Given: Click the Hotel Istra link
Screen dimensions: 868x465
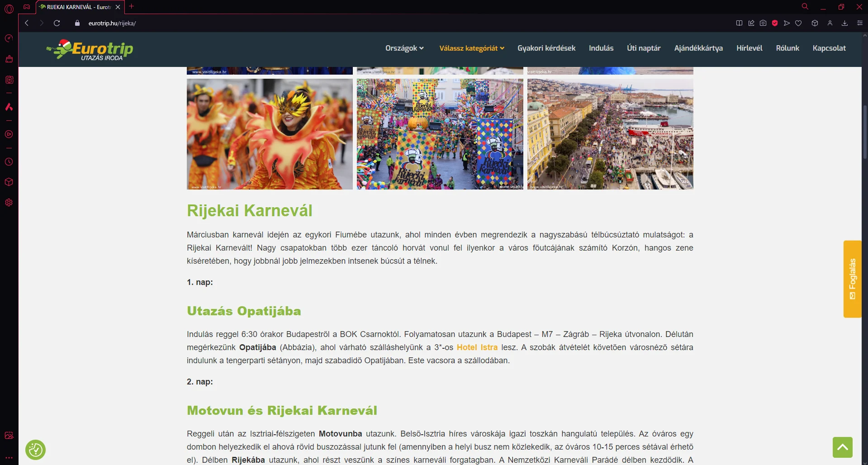Looking at the screenshot, I should click(477, 347).
